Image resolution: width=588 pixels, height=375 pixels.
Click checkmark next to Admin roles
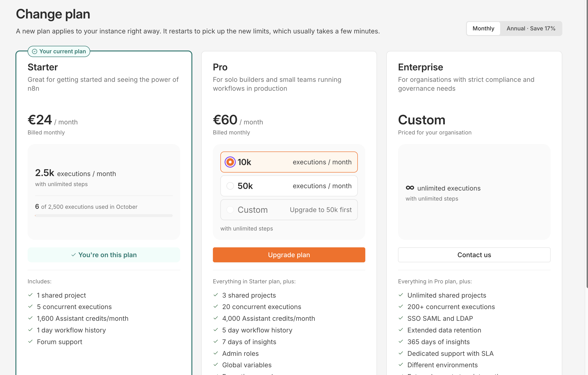click(216, 353)
